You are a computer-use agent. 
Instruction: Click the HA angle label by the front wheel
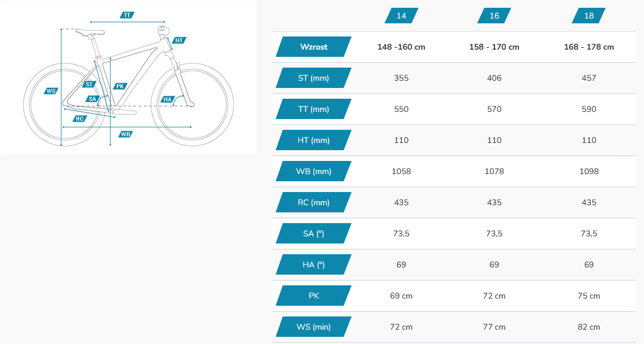pos(167,99)
